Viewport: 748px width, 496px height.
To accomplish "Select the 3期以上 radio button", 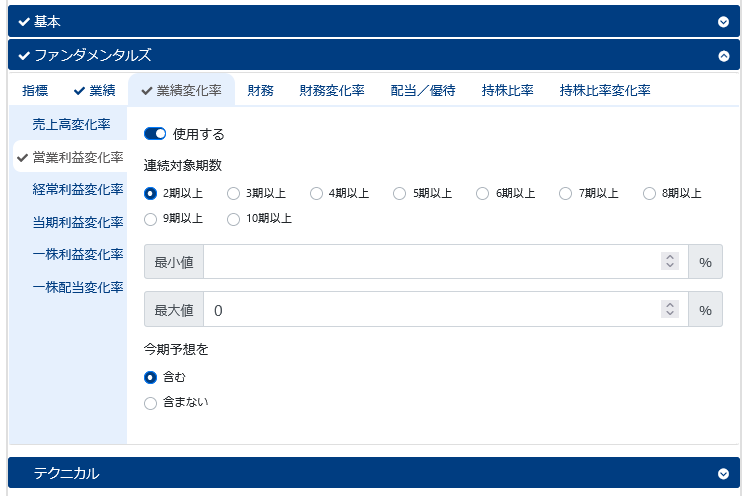I will 233,193.
